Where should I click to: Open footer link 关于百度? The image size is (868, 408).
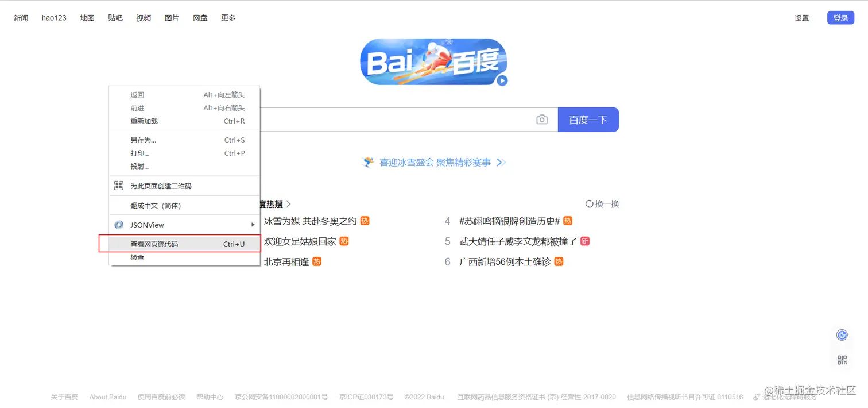click(x=64, y=397)
